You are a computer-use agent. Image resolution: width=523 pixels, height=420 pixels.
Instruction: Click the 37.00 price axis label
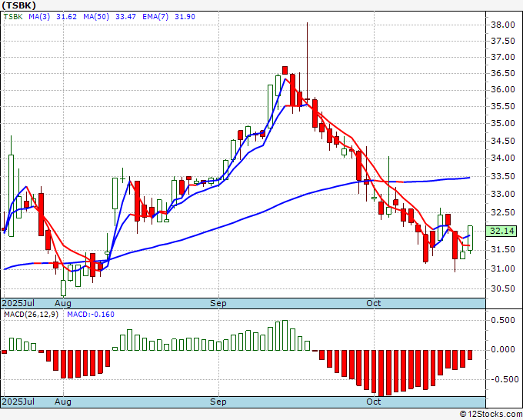pos(503,57)
